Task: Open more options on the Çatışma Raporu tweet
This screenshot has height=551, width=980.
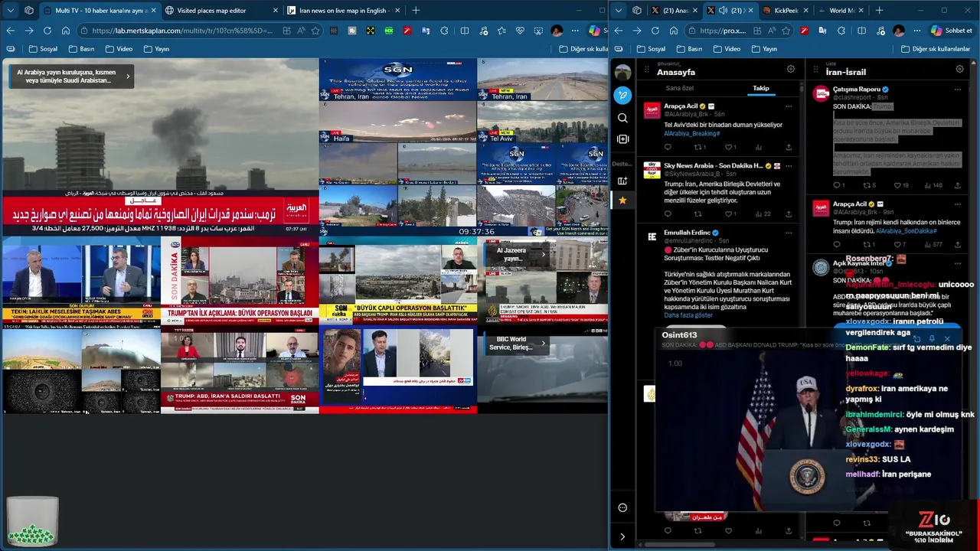Action: (x=957, y=90)
